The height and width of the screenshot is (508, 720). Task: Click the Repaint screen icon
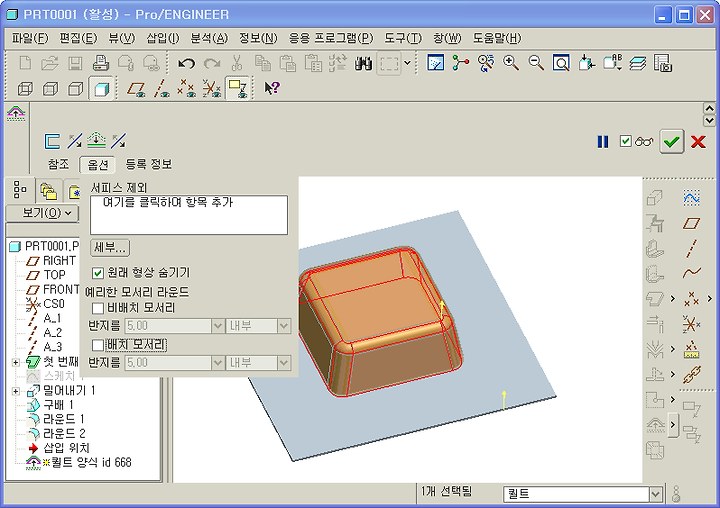[435, 63]
